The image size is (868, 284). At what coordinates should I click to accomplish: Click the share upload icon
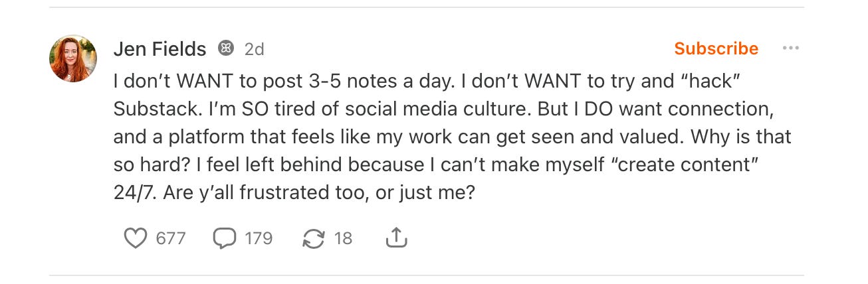click(396, 238)
